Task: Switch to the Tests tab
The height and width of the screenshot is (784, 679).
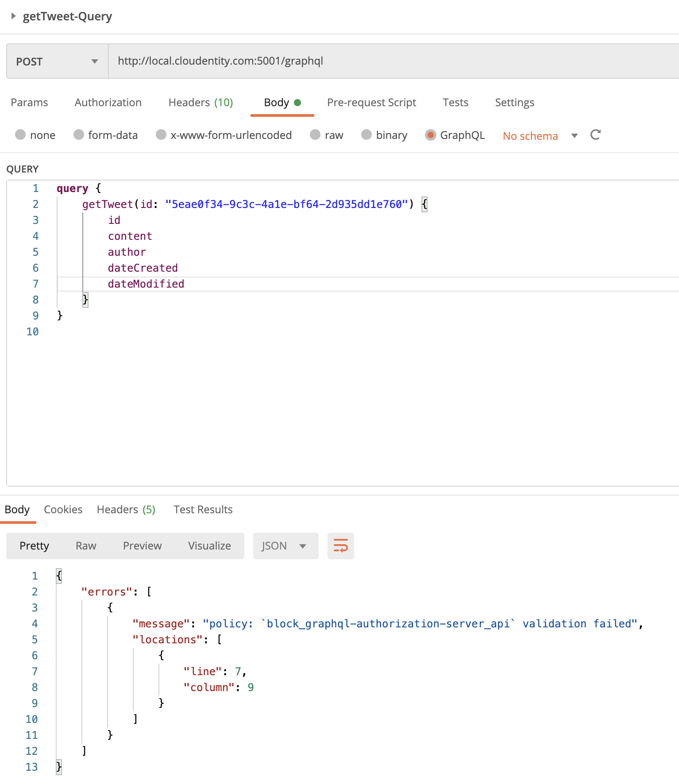Action: tap(455, 103)
